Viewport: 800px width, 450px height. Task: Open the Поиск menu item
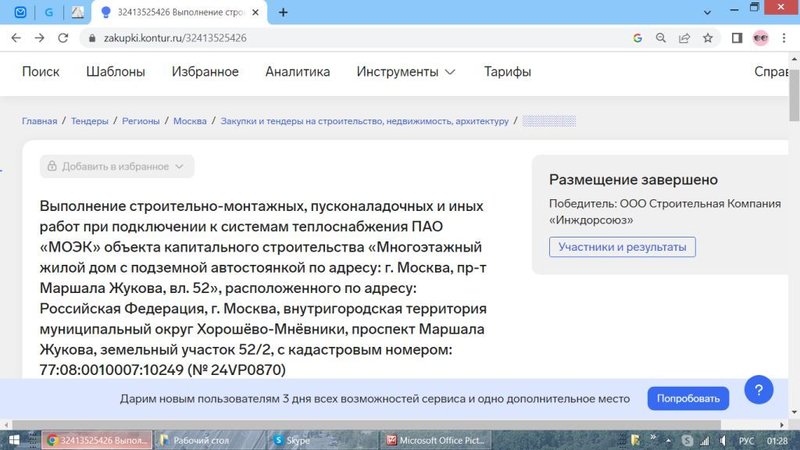(x=41, y=72)
